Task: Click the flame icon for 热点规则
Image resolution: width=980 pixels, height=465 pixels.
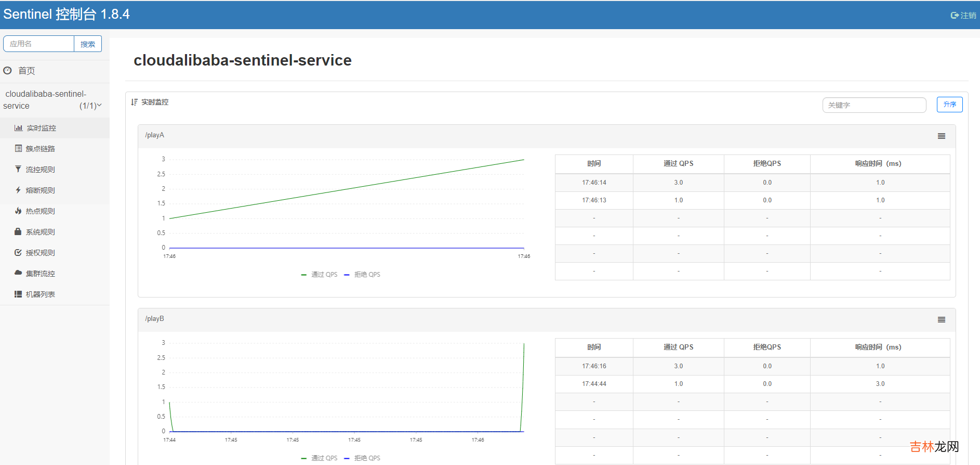Action: click(18, 211)
